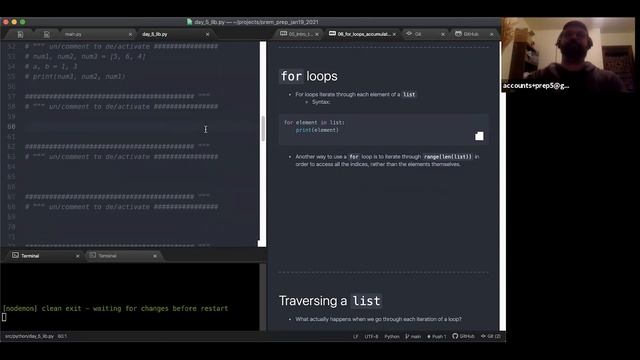Viewport: 640px width, 360px height.
Task: Click the file path in status bar
Action: pyautogui.click(x=29, y=336)
